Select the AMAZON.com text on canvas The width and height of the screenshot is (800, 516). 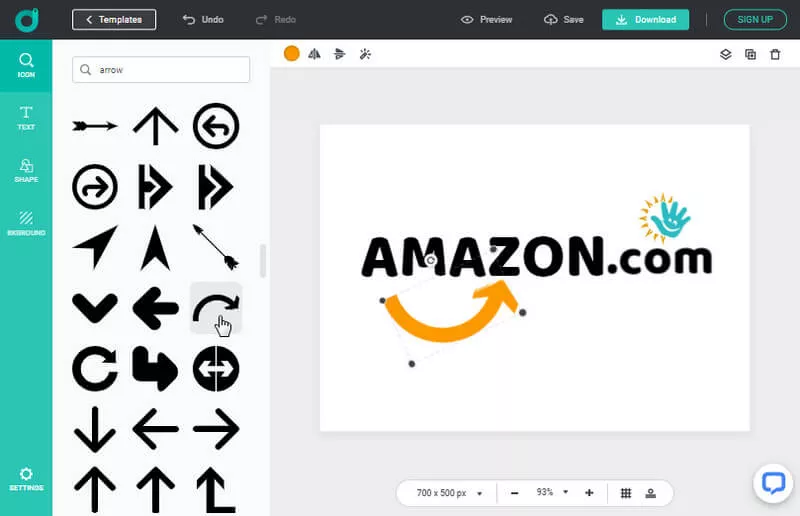[537, 257]
